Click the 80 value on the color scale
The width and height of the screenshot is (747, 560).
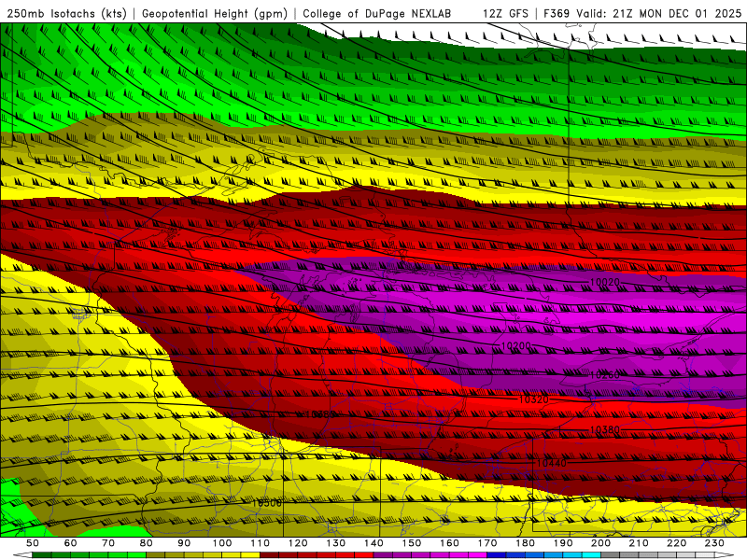146,543
